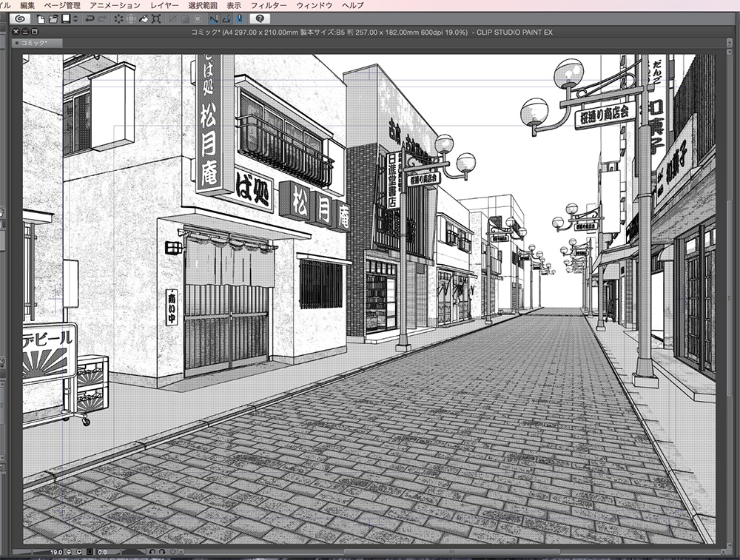This screenshot has height=560, width=740.
Task: Click the page switch stepper arrows
Action: tap(75, 21)
